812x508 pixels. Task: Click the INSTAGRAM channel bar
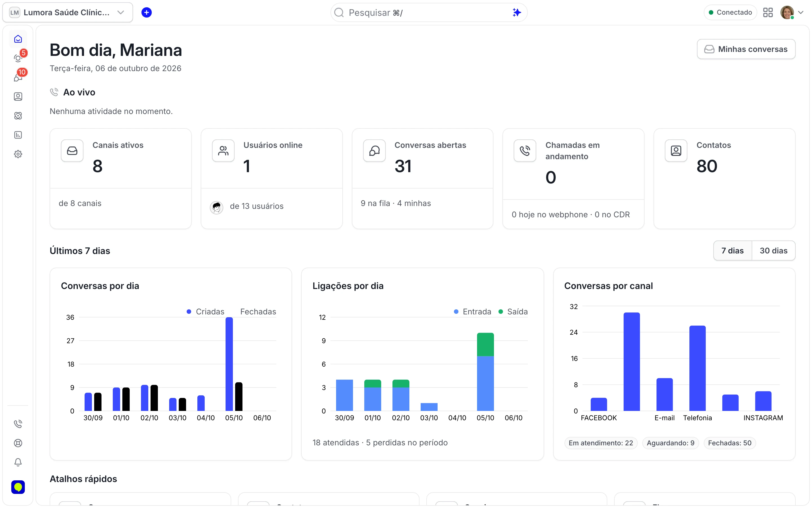pos(763,401)
